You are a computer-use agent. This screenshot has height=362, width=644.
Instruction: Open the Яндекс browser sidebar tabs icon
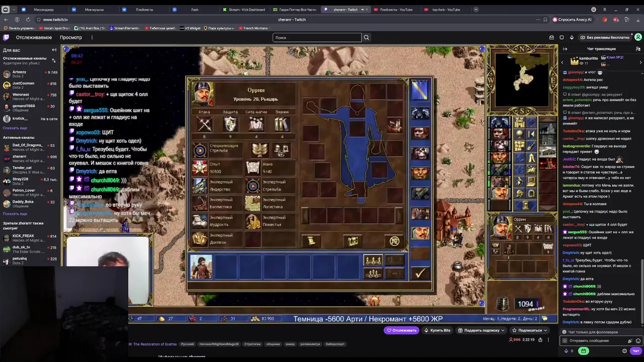tap(7, 10)
